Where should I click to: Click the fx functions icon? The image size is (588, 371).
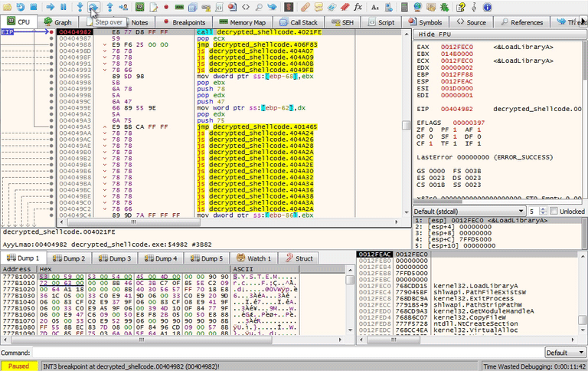click(358, 6)
